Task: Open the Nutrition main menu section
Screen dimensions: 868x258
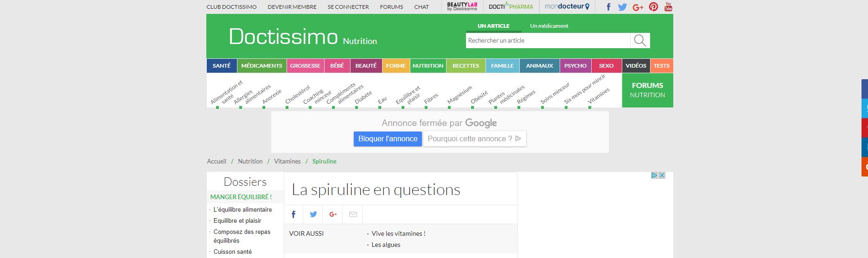Action: [428, 66]
